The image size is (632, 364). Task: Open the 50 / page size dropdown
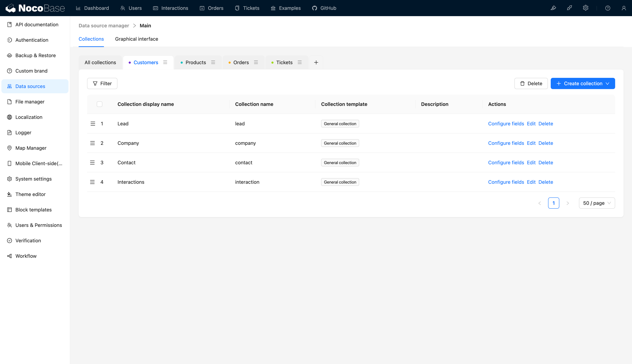tap(597, 203)
